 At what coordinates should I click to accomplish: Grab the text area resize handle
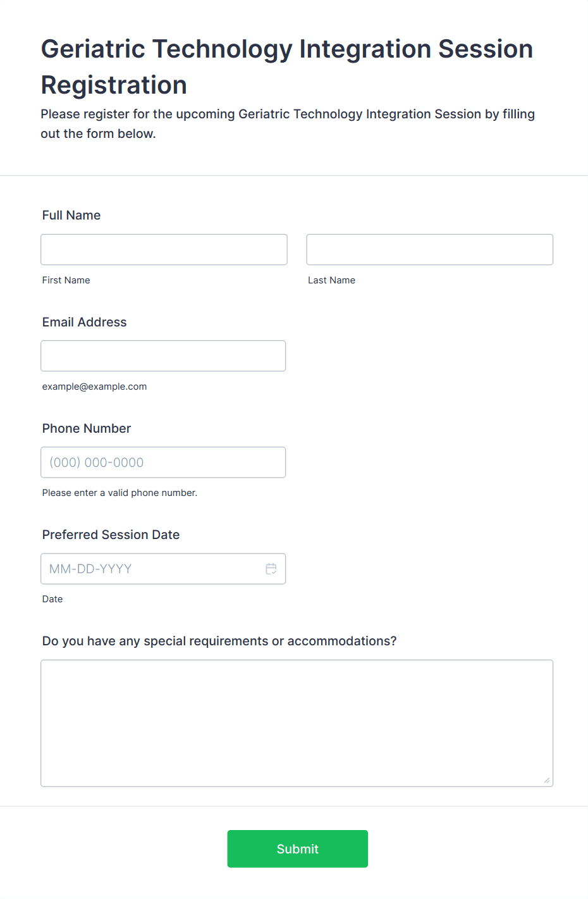(x=547, y=780)
